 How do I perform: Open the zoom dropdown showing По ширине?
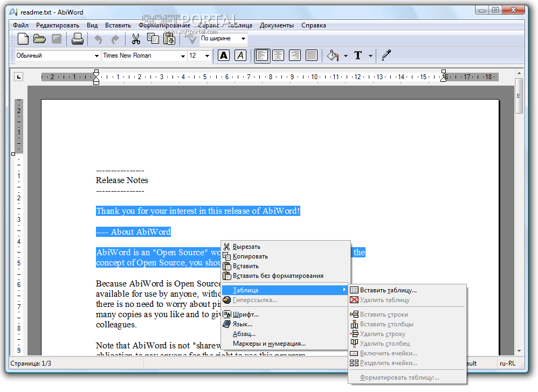pos(243,38)
